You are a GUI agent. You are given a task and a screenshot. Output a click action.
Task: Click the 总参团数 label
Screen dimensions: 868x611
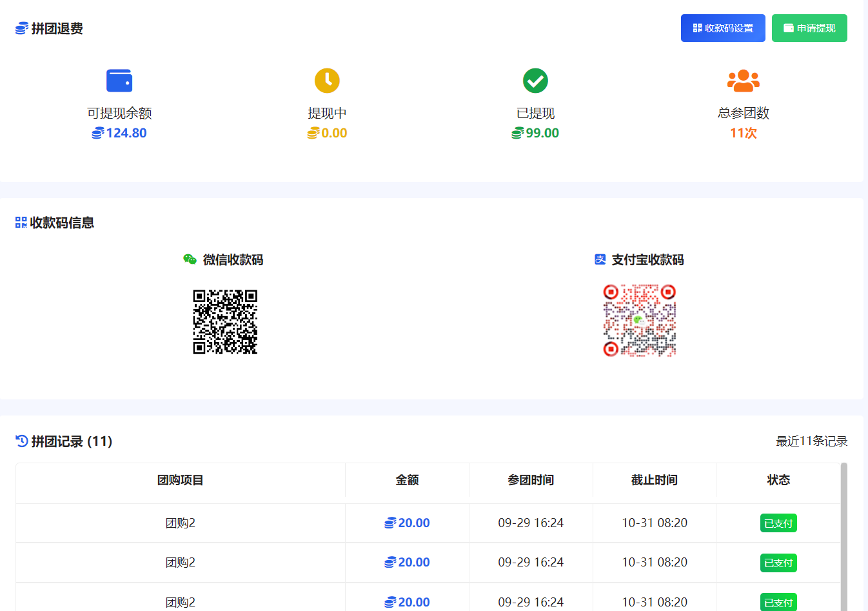[x=744, y=113]
